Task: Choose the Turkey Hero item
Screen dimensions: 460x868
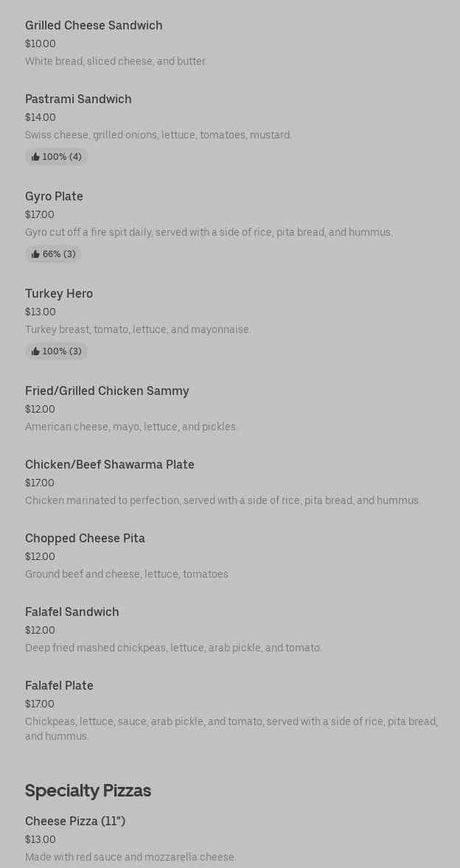Action: click(59, 294)
